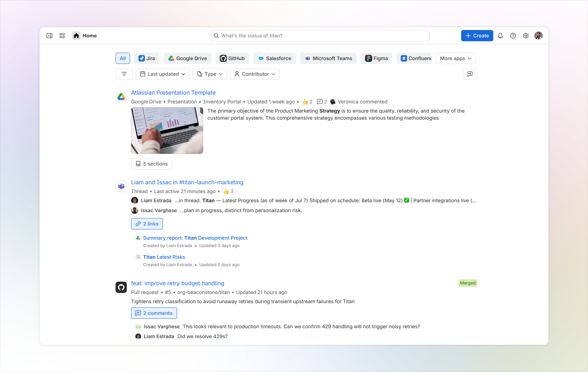The height and width of the screenshot is (372, 588).
Task: Click the Merged status badge
Action: (468, 283)
